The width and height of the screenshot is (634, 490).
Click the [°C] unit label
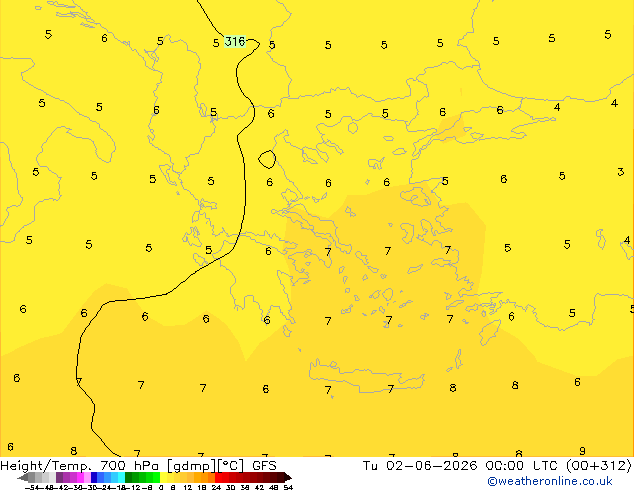(230, 466)
